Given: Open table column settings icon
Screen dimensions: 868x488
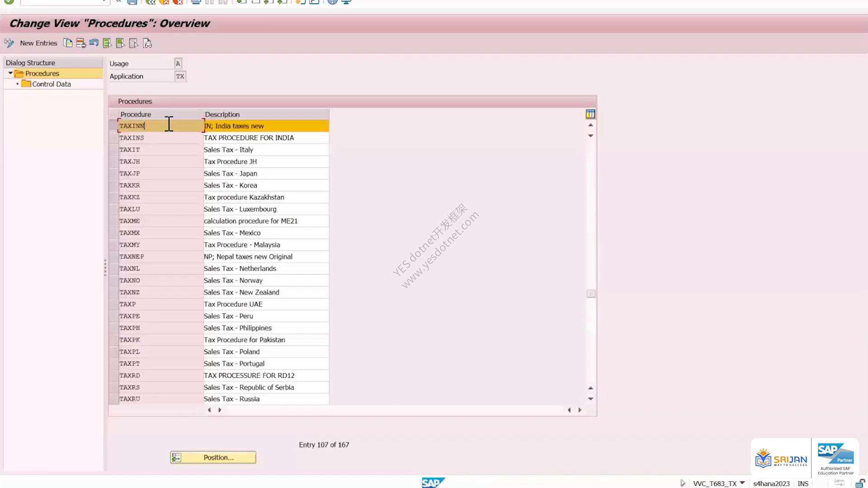Looking at the screenshot, I should pos(590,114).
